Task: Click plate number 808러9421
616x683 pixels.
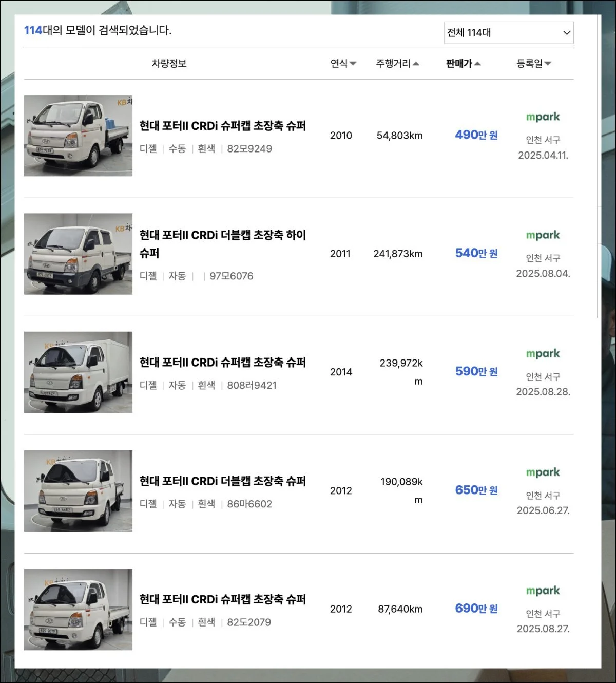Action: point(252,385)
